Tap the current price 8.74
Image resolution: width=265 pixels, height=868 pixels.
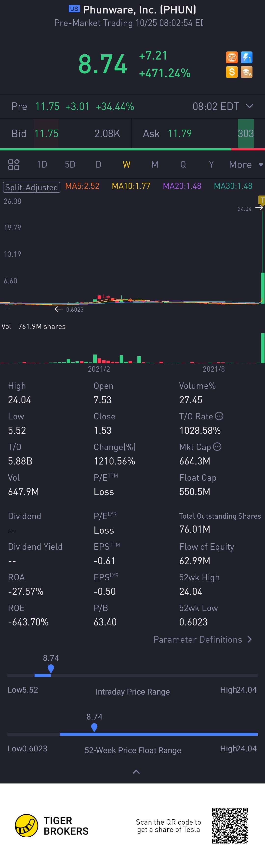[x=103, y=64]
